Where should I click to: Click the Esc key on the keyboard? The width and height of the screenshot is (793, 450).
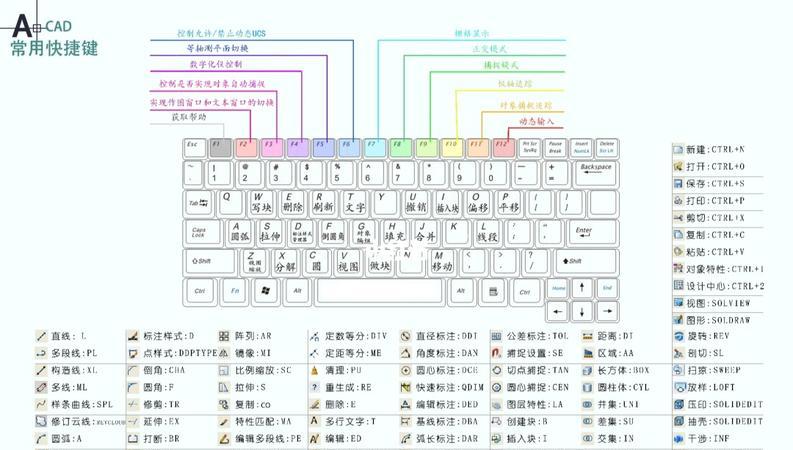(x=195, y=148)
